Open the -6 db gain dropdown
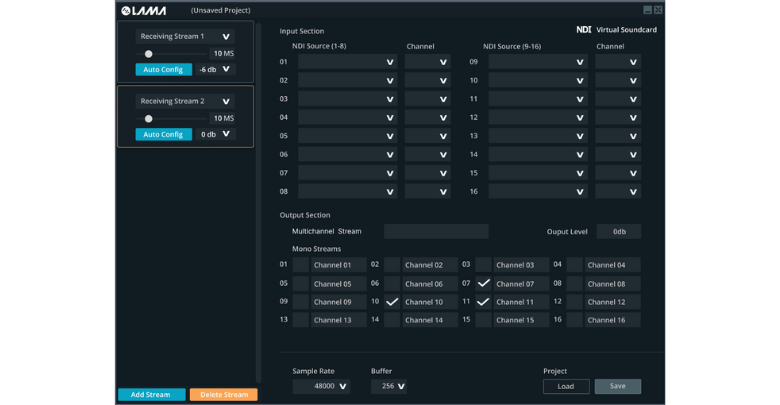The width and height of the screenshot is (780, 405). click(226, 70)
